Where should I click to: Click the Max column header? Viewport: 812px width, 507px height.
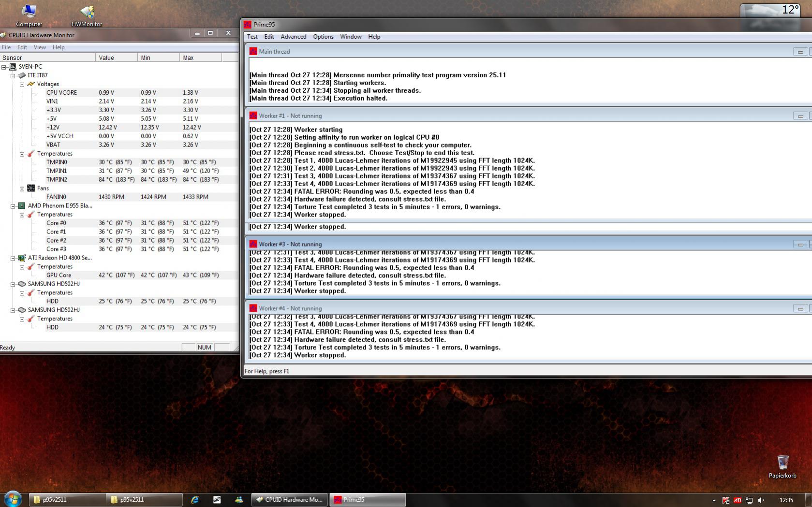(201, 58)
